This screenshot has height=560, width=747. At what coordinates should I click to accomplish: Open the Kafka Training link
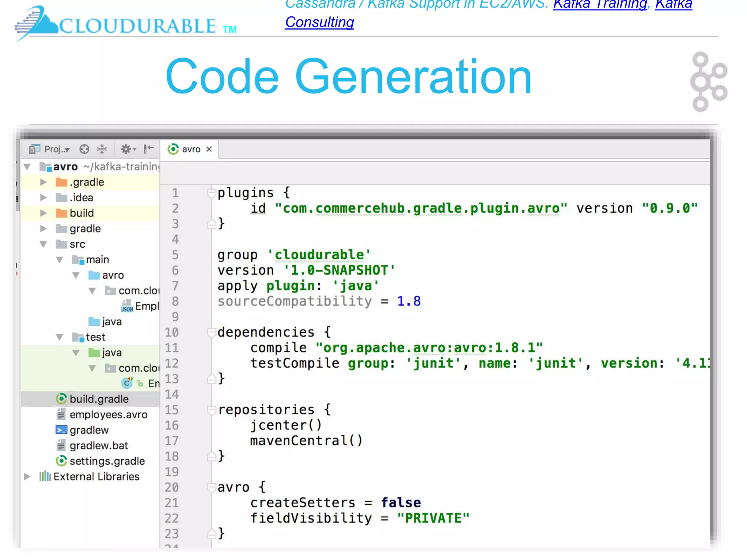(x=600, y=4)
